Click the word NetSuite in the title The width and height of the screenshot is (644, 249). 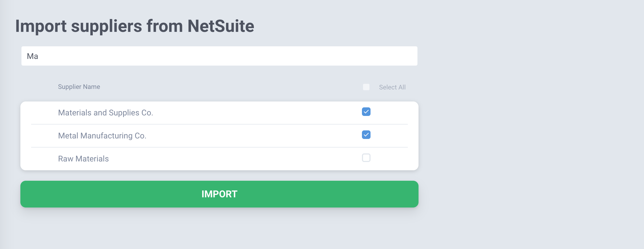point(221,26)
